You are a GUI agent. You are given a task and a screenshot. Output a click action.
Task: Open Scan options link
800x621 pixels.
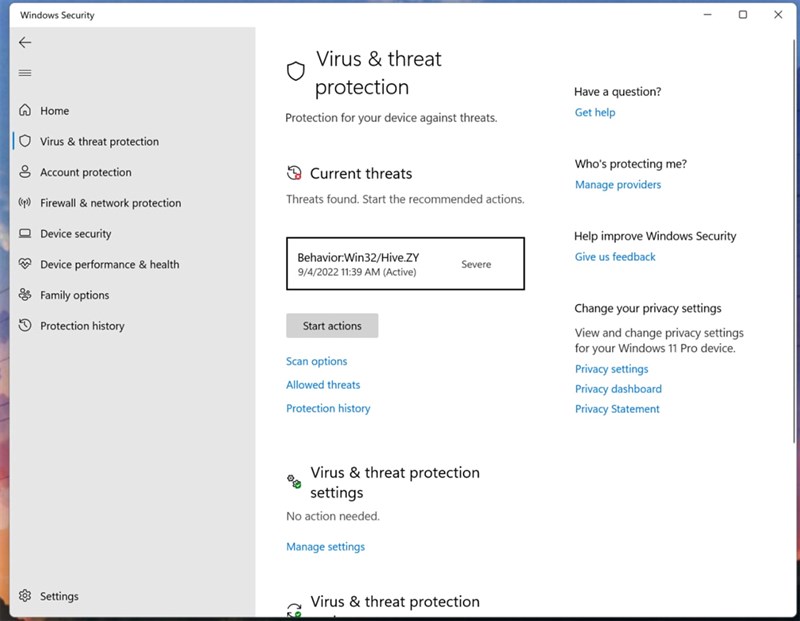[x=316, y=361]
